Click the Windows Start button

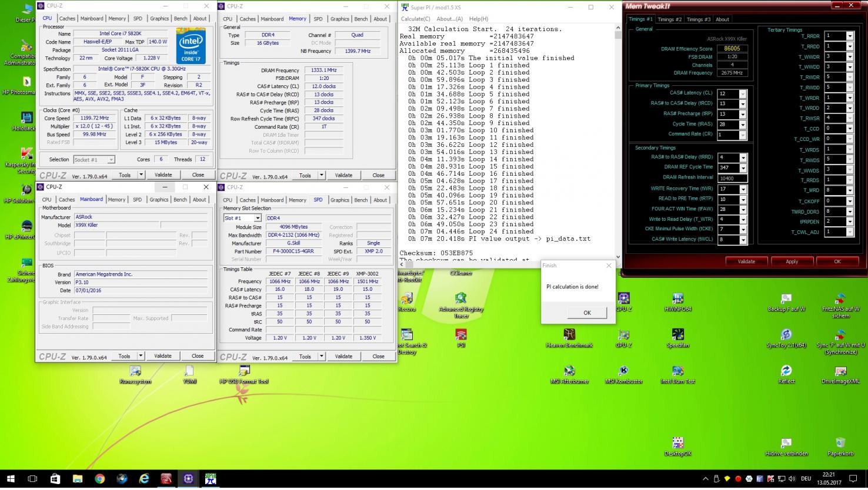click(x=11, y=479)
